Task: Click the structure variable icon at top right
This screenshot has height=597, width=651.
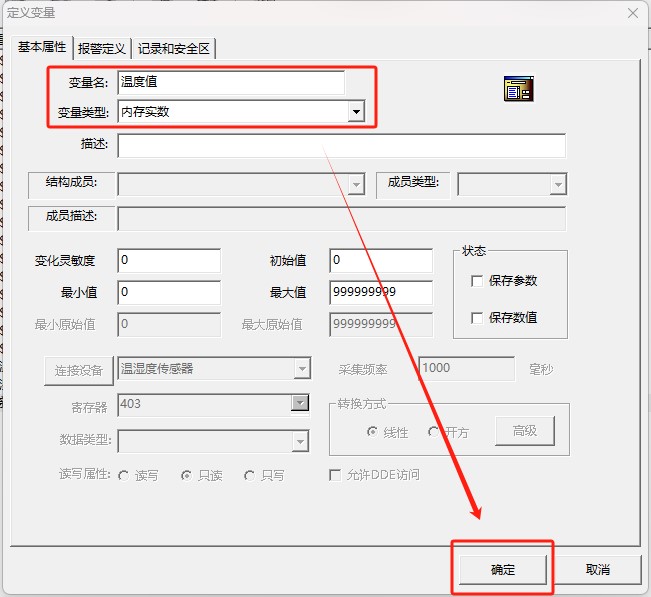Action: point(518,89)
